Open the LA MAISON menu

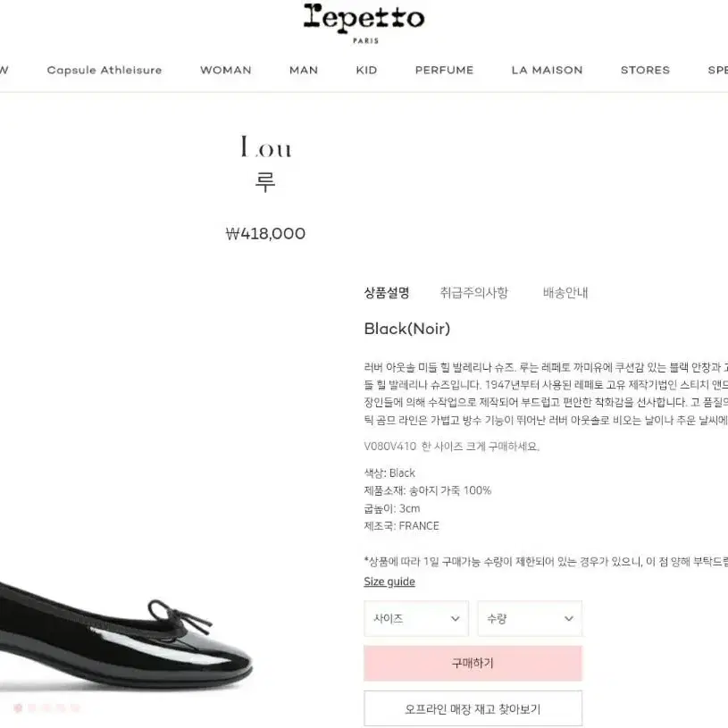pos(547,70)
